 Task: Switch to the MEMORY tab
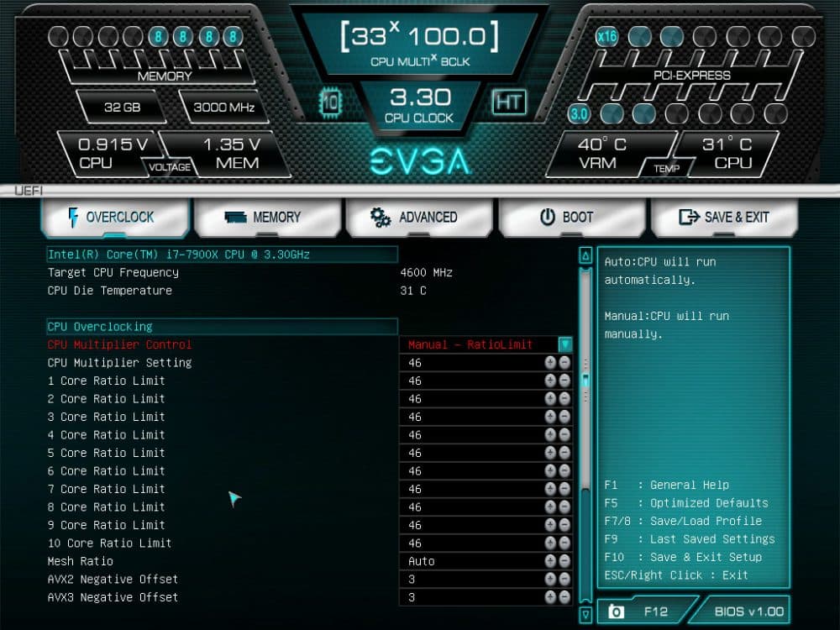pyautogui.click(x=267, y=218)
